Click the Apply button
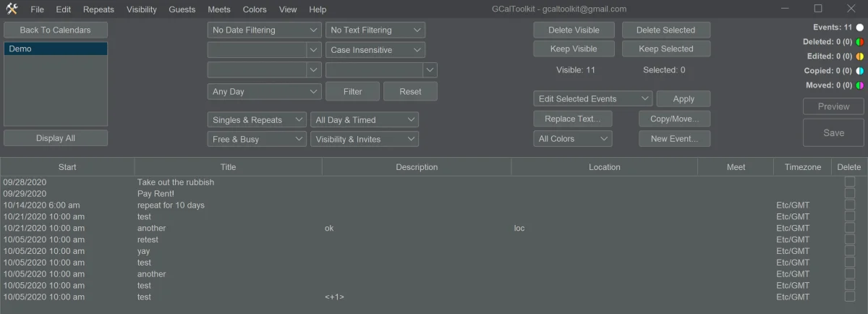This screenshot has width=868, height=314. click(x=684, y=99)
